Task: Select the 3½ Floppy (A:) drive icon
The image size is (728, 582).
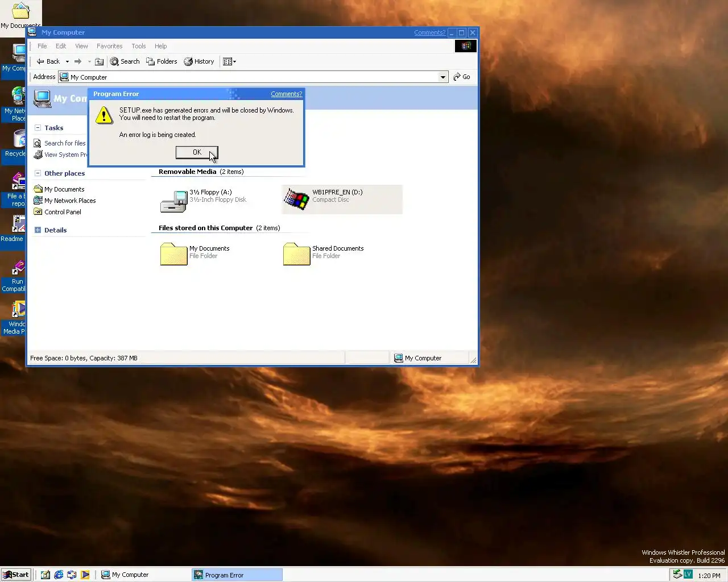Action: point(174,201)
